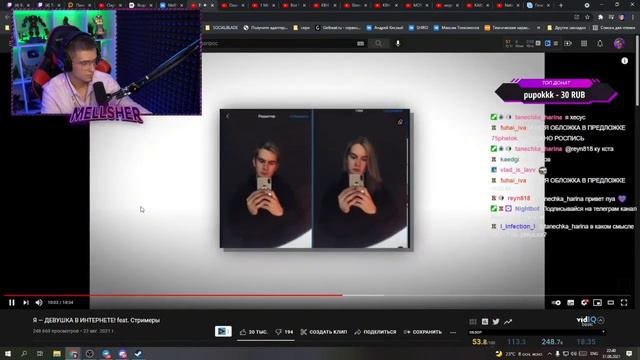Click vidIQ score 53.8
This screenshot has width=640, height=360.
pos(484,342)
